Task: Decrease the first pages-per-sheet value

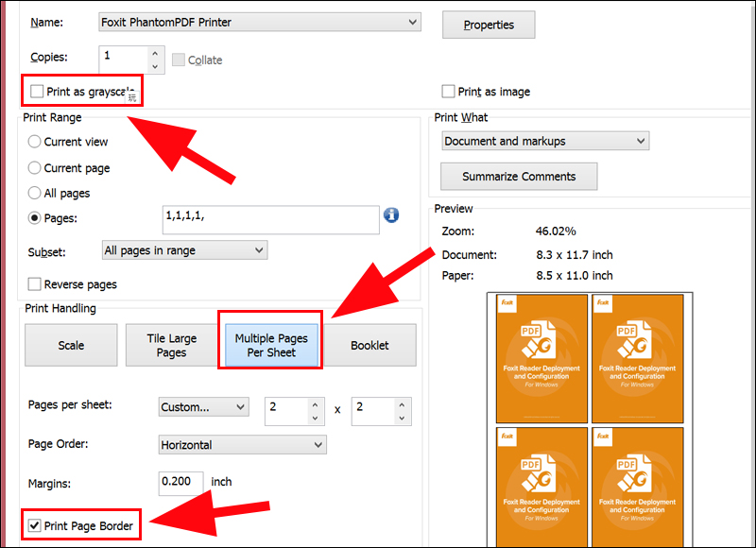Action: tap(316, 418)
